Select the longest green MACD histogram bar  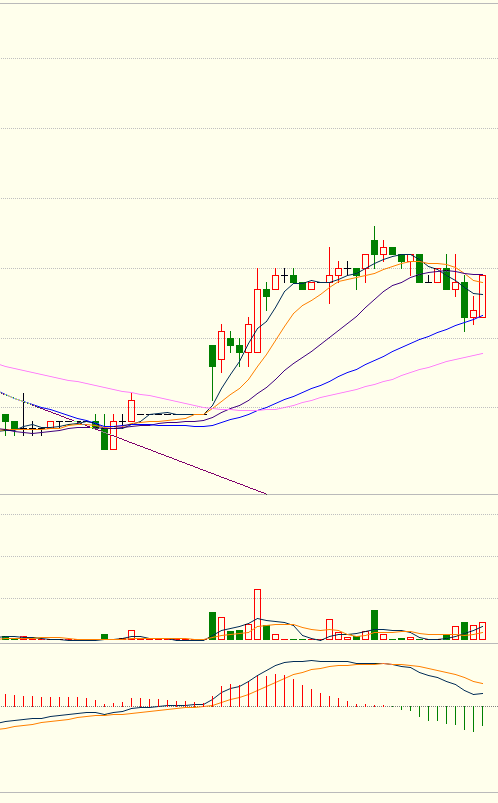473,719
